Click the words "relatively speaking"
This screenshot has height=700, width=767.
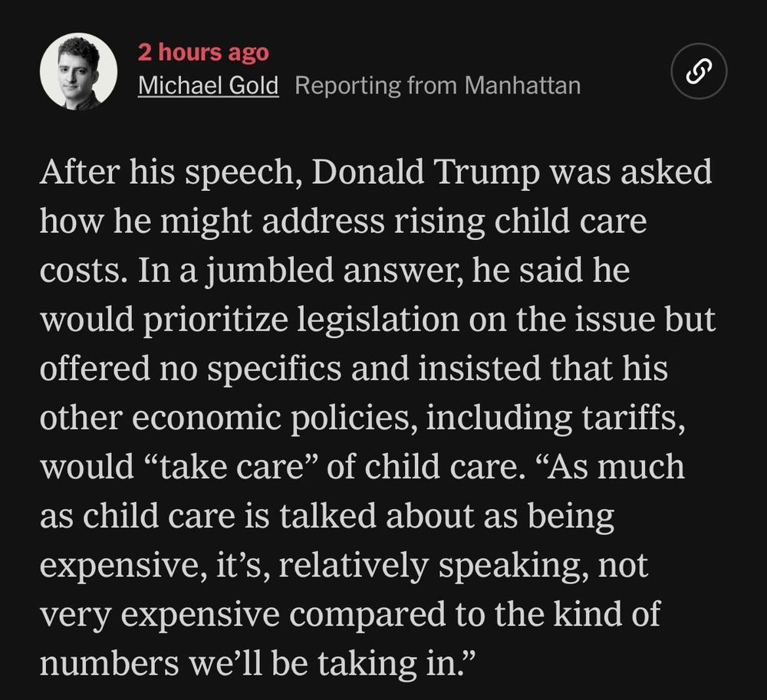(x=433, y=565)
